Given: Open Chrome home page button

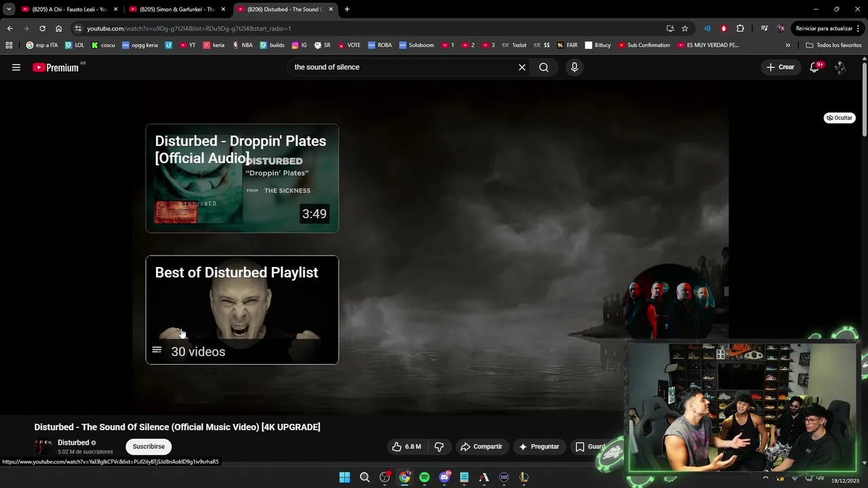Looking at the screenshot, I should (x=58, y=28).
